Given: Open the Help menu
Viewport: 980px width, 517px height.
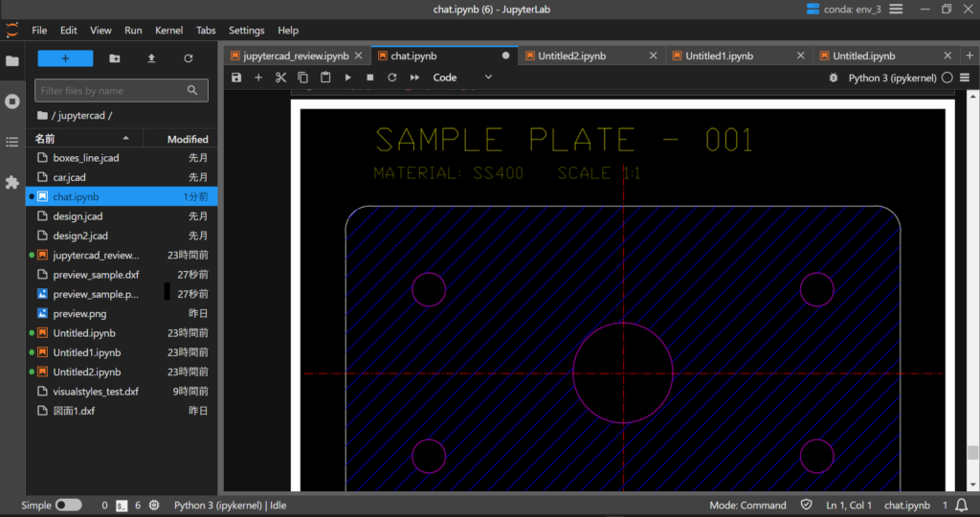Looking at the screenshot, I should point(288,30).
